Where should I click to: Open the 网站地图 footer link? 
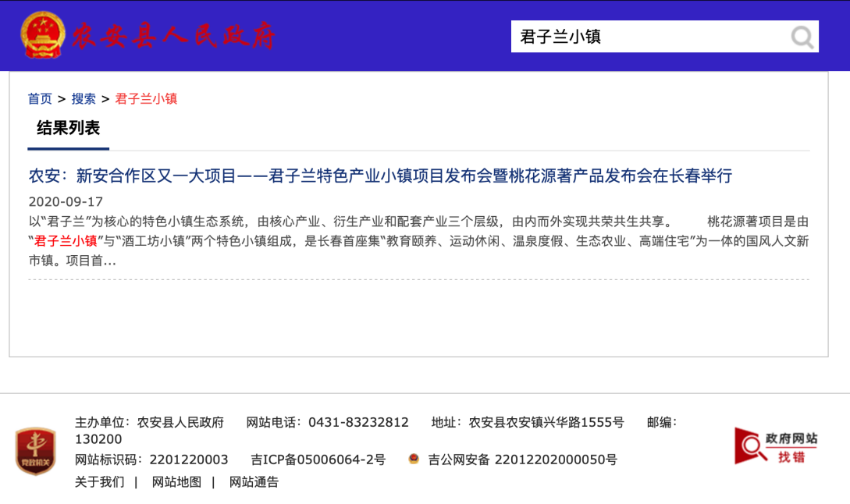click(x=176, y=482)
